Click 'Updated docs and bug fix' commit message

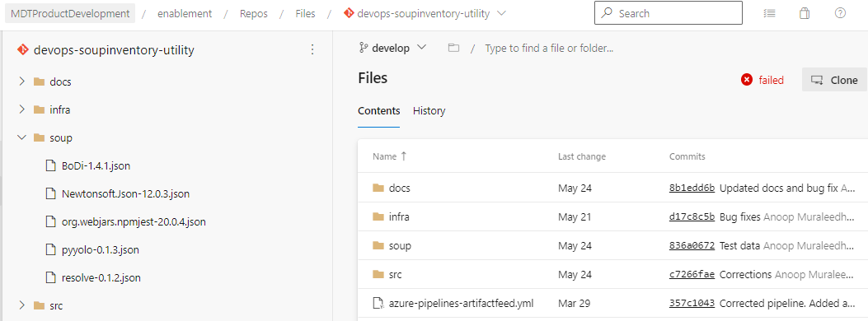tap(779, 188)
